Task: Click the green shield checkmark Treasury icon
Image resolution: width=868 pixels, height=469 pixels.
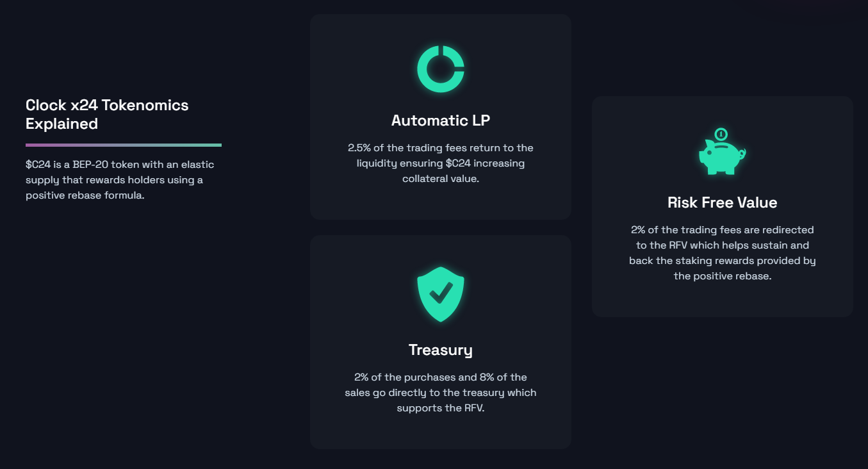Action: [x=441, y=294]
